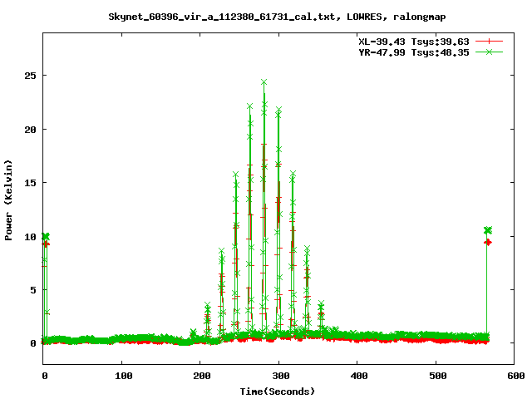Click the y-axis tick label '15'
Screen dimensions: 532x399
30,183
